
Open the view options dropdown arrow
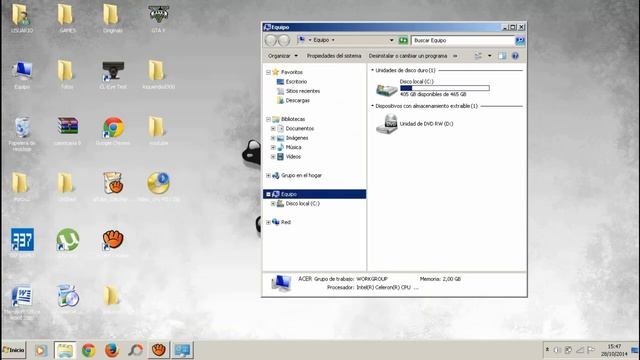pyautogui.click(x=490, y=56)
